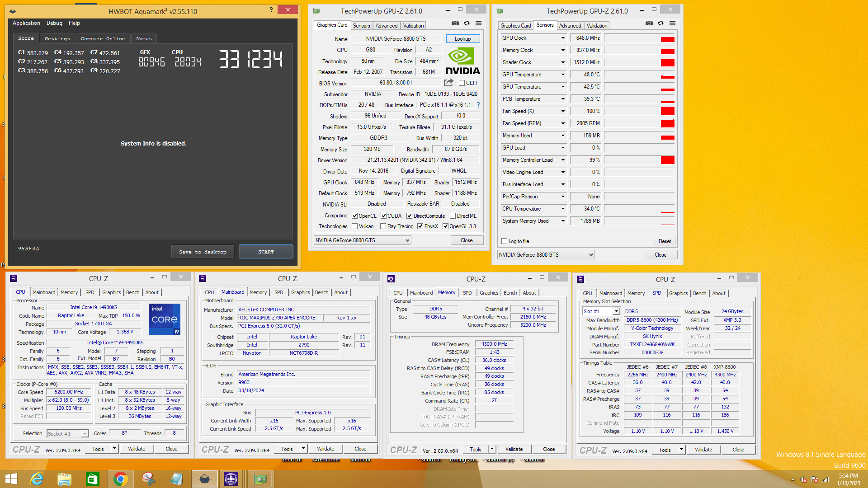This screenshot has width=868, height=488.
Task: Toggle the UEFI checkbox
Action: pos(462,83)
